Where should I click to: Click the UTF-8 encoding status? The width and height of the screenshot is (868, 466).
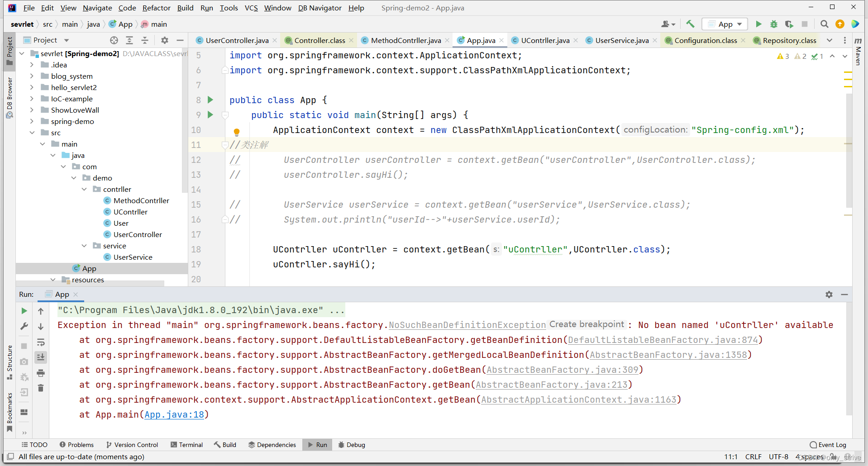778,456
